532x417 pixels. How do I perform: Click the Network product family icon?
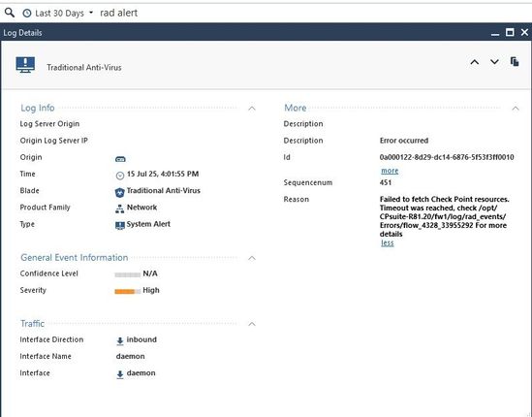pyautogui.click(x=120, y=208)
